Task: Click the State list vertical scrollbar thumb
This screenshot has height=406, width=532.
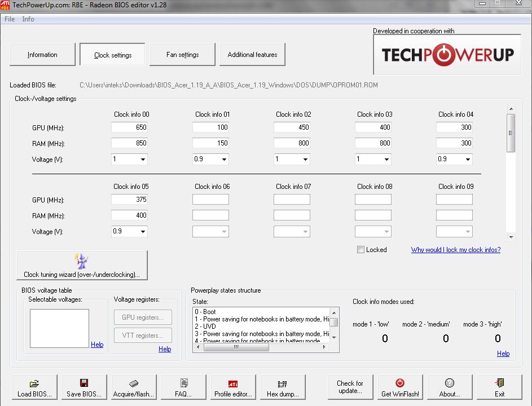Action: tap(334, 322)
